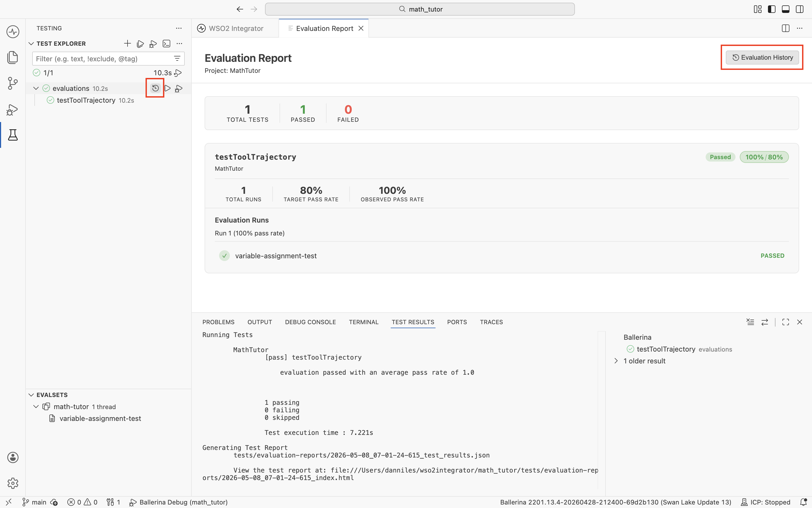Click Ballerina Debug (math_tutor) status item
Image resolution: width=812 pixels, height=508 pixels.
pos(179,502)
